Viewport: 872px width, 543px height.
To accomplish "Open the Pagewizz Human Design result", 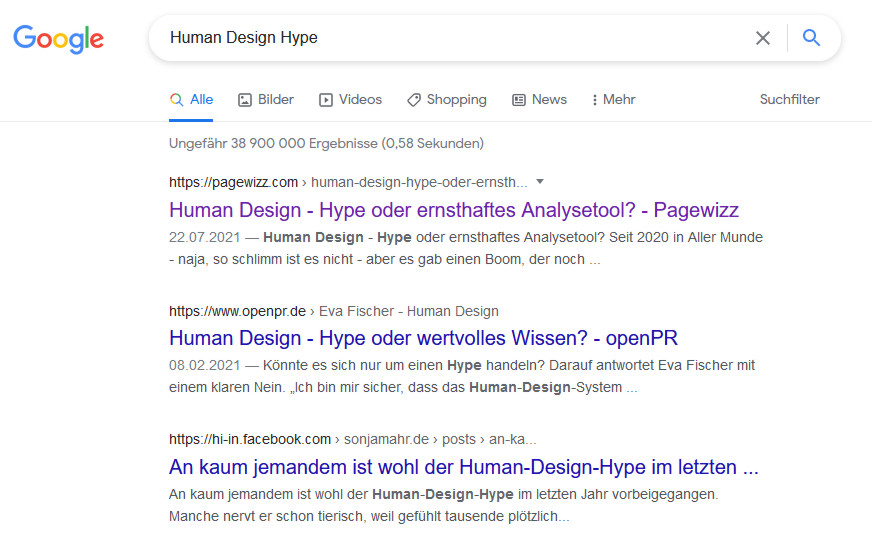I will [453, 210].
